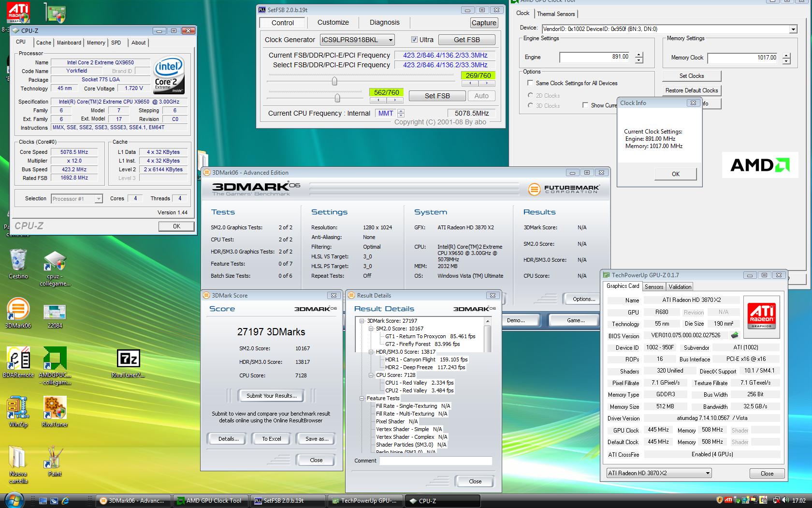Collapse the HDR/SM3.0 Score tree node
The height and width of the screenshot is (508, 812).
(371, 352)
